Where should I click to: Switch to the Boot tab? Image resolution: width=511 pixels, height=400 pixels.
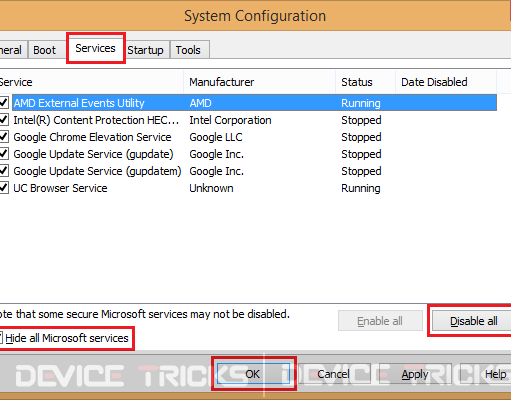(45, 50)
